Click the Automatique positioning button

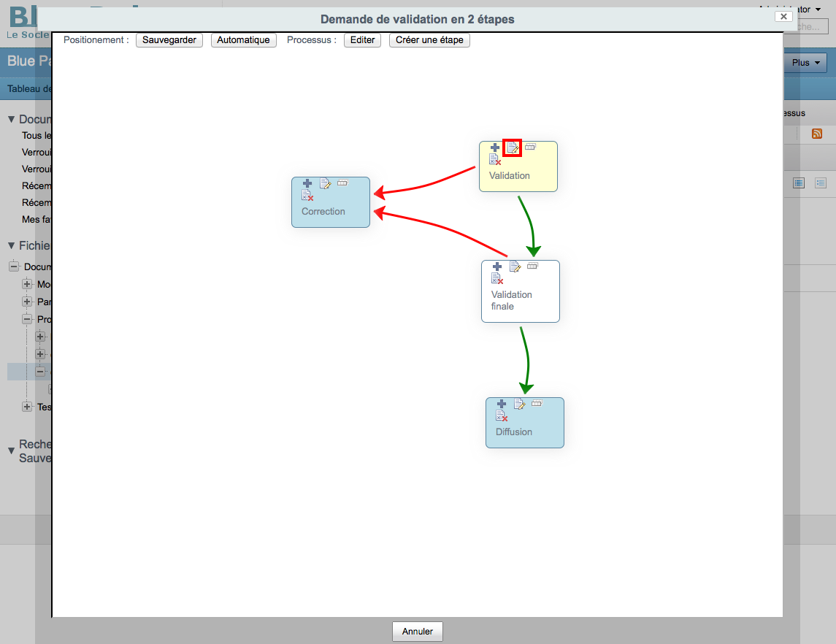click(243, 40)
